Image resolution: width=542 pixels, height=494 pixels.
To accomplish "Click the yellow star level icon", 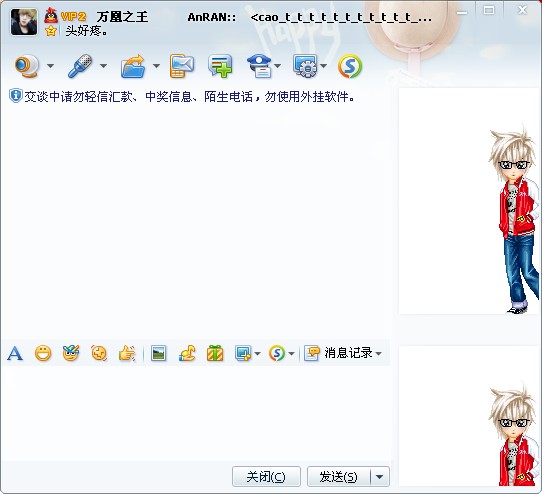I will [x=51, y=31].
